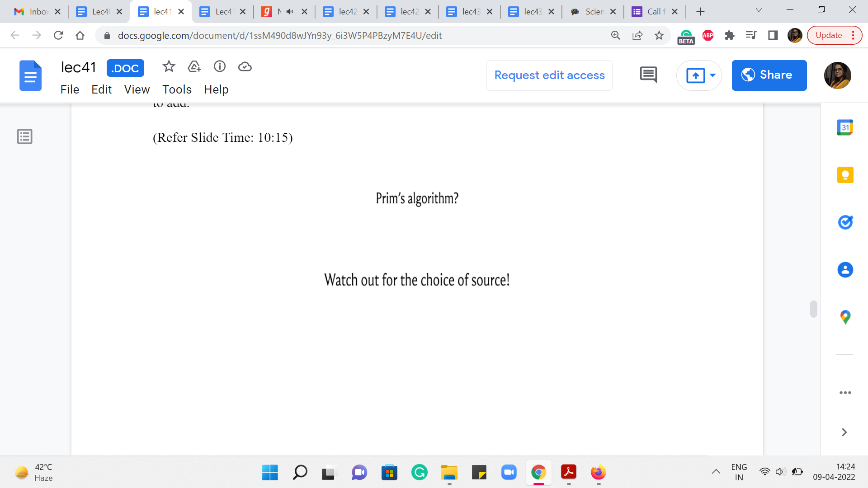Toggle the browser side panel
The image size is (868, 488).
pyautogui.click(x=773, y=35)
